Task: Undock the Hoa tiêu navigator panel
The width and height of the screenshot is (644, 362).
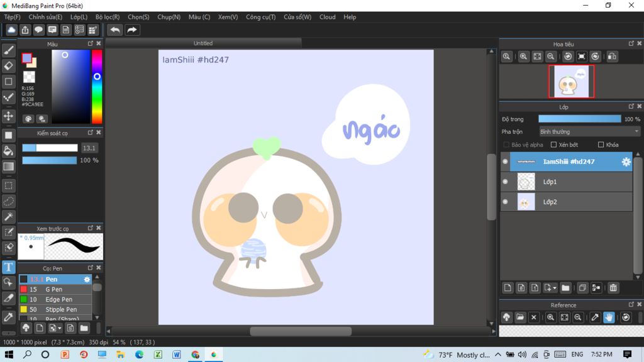Action: 631,43
